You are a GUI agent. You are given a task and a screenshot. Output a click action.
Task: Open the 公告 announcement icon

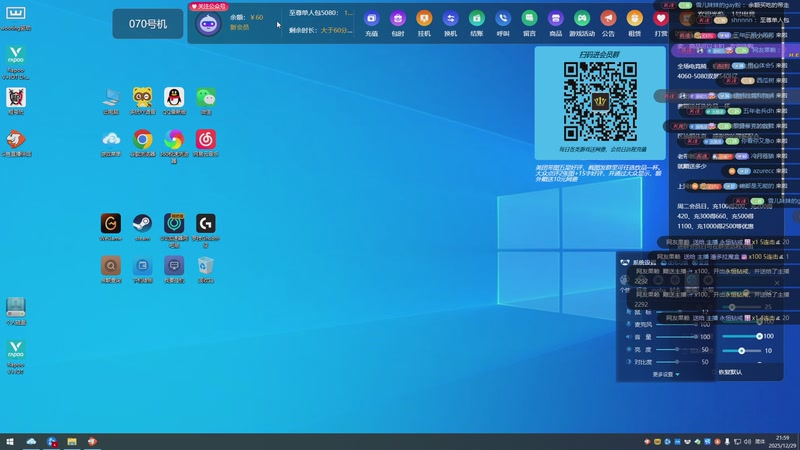click(608, 19)
